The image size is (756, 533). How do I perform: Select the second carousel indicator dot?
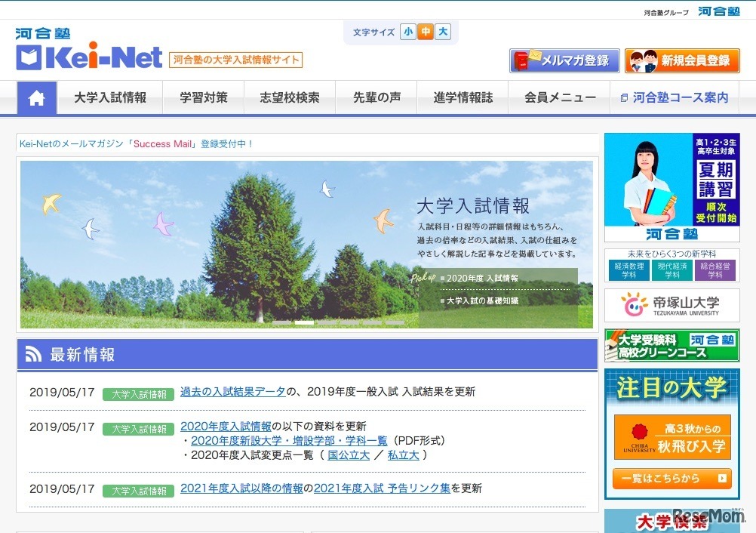(304, 323)
